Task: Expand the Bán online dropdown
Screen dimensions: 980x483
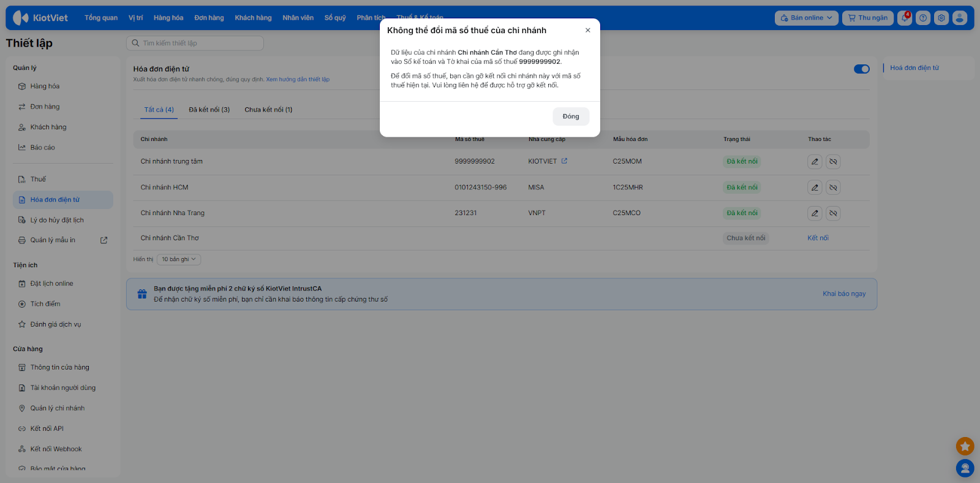Action: click(807, 18)
